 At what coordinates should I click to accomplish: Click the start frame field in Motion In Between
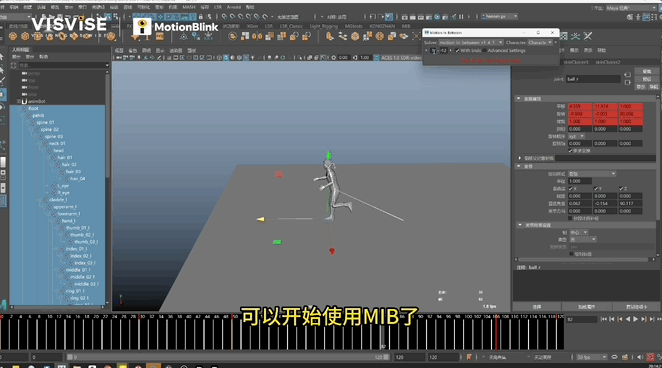(434, 51)
